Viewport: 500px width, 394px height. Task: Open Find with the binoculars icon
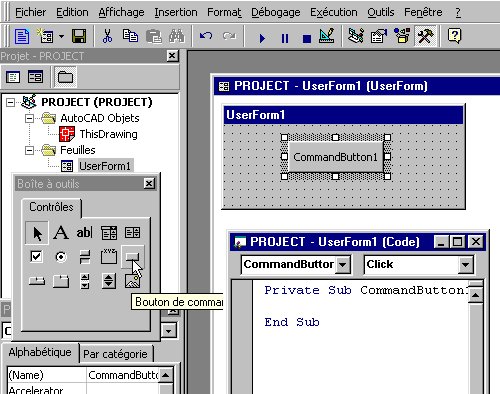pos(177,36)
